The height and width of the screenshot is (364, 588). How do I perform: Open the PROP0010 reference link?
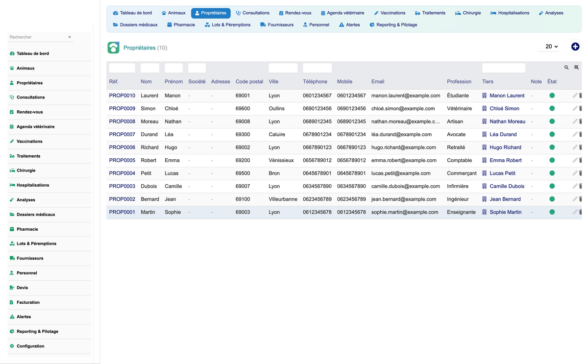coord(122,96)
